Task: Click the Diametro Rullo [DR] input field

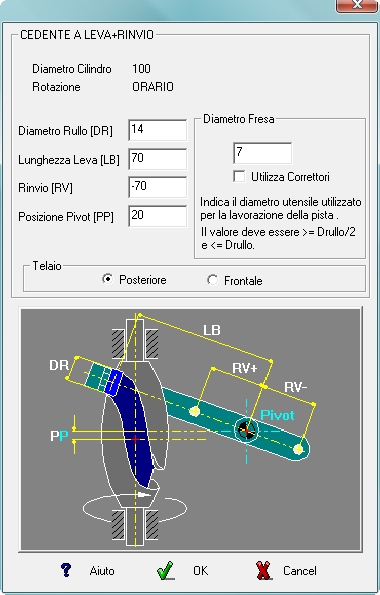Action: coord(158,130)
